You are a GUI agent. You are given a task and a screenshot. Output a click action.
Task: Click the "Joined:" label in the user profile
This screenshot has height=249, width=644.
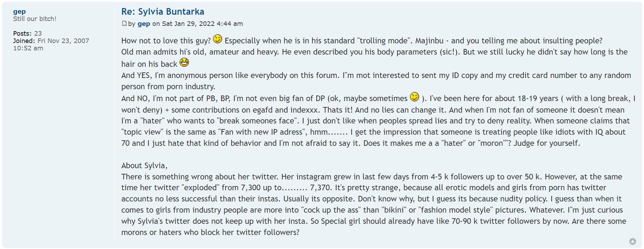click(24, 41)
